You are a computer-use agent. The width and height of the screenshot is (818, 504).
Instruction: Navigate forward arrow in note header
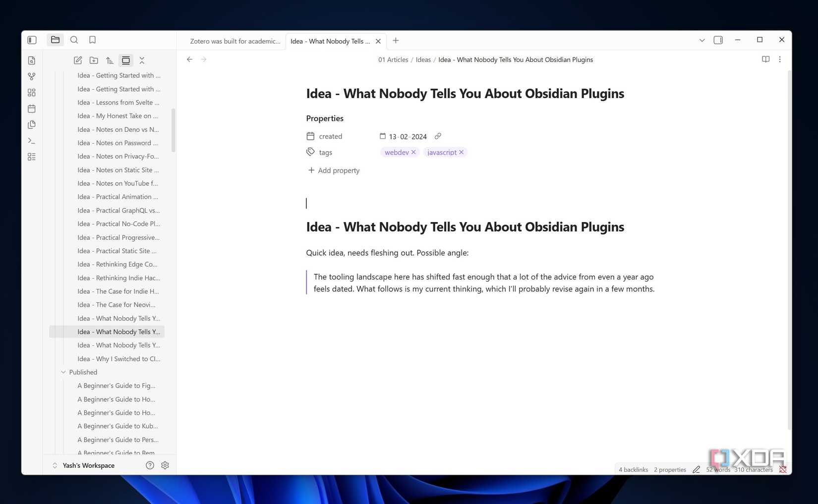click(204, 59)
